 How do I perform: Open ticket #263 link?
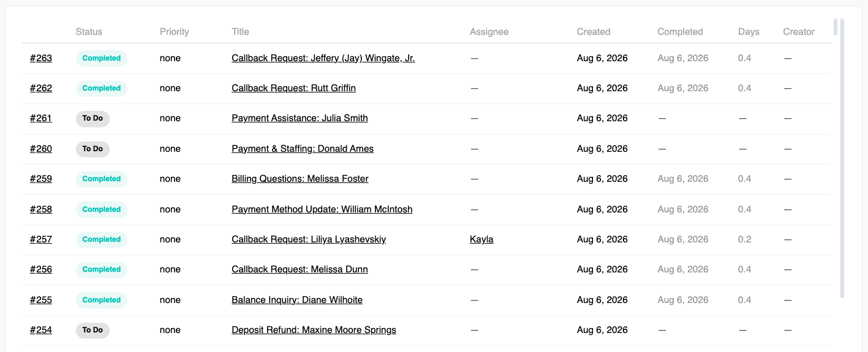pos(41,58)
